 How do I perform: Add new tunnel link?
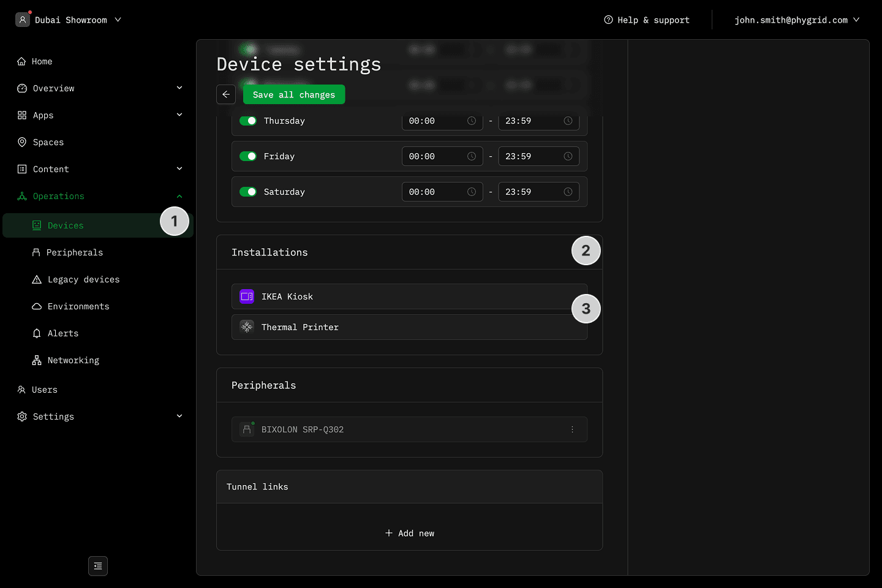(410, 533)
